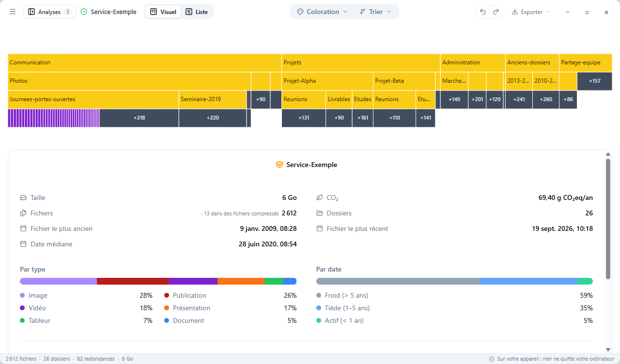Select the Seminaire-2019 block
The width and height of the screenshot is (620, 364).
(213, 99)
